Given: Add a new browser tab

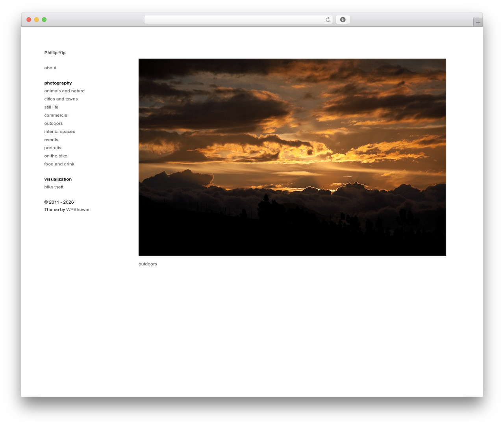Looking at the screenshot, I should click(478, 22).
